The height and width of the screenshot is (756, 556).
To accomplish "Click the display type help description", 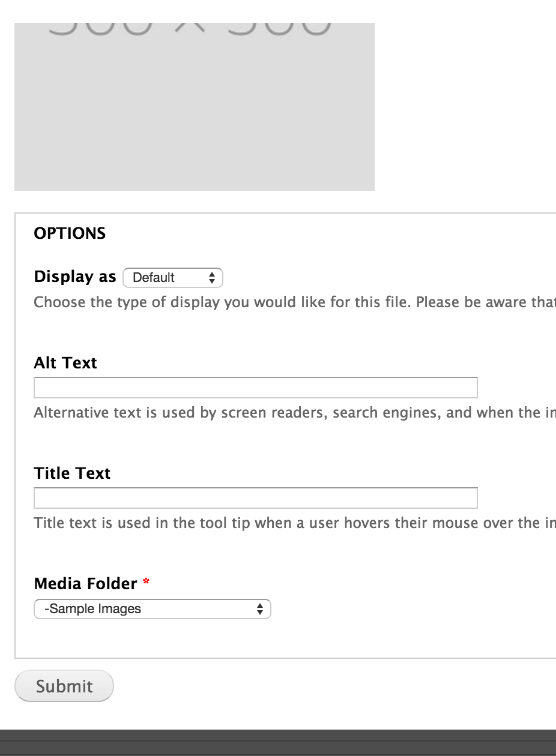I will coord(295,302).
